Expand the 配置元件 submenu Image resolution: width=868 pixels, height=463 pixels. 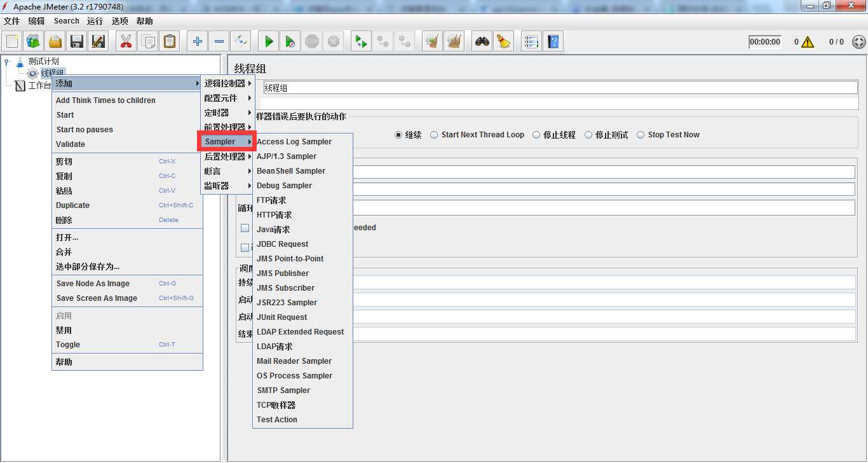[227, 98]
